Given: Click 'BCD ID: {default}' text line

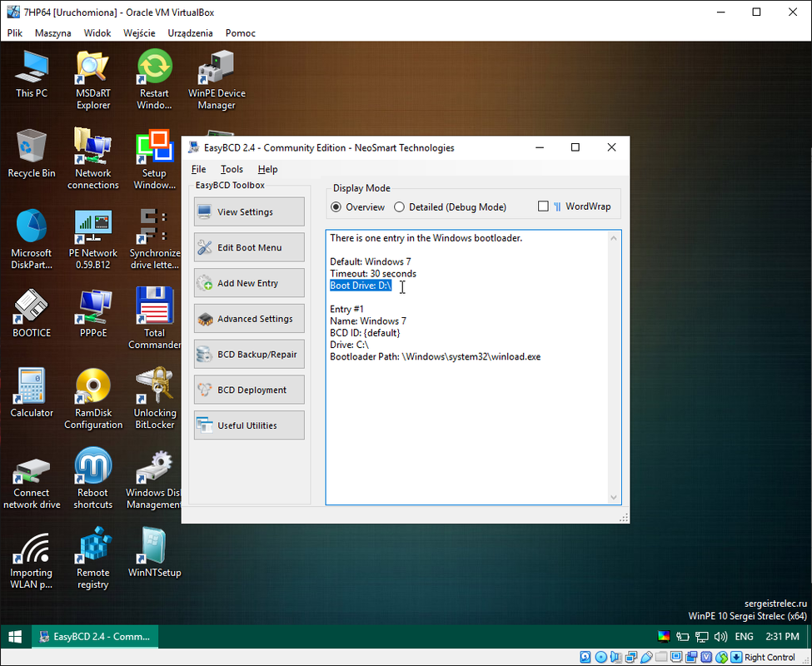Looking at the screenshot, I should [365, 333].
